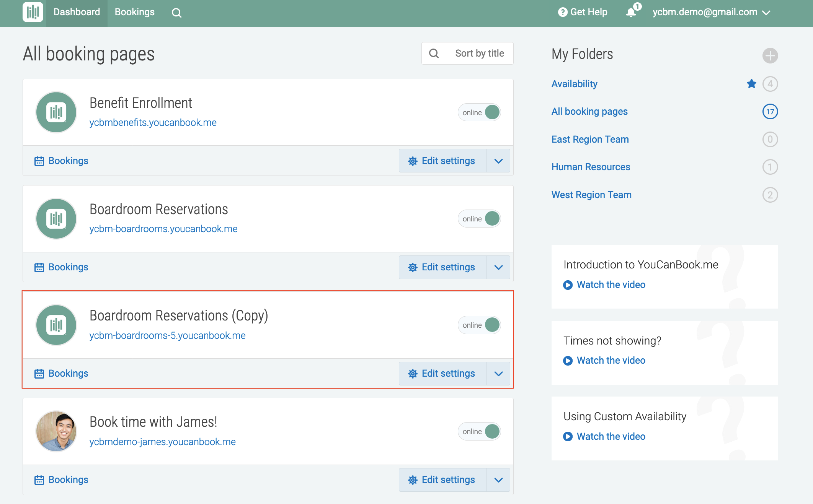The image size is (813, 504).
Task: Click the play icon under Times not showing
Action: [568, 361]
